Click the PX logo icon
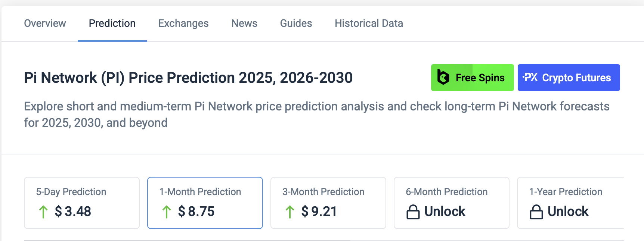Viewport: 644px width, 241px height. click(530, 77)
